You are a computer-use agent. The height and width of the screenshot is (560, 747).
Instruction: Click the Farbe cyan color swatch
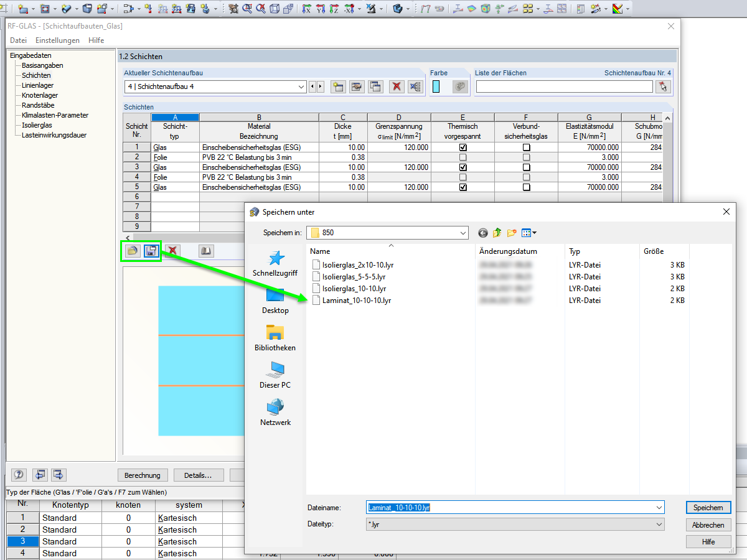(436, 86)
